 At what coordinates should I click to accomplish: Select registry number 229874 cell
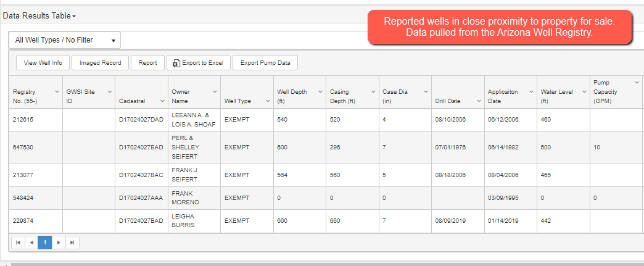tap(36, 221)
